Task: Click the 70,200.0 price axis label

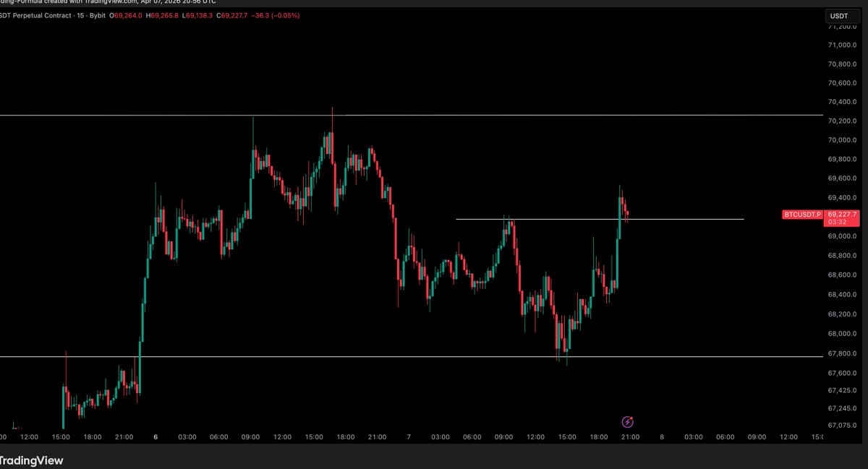Action: pos(843,121)
